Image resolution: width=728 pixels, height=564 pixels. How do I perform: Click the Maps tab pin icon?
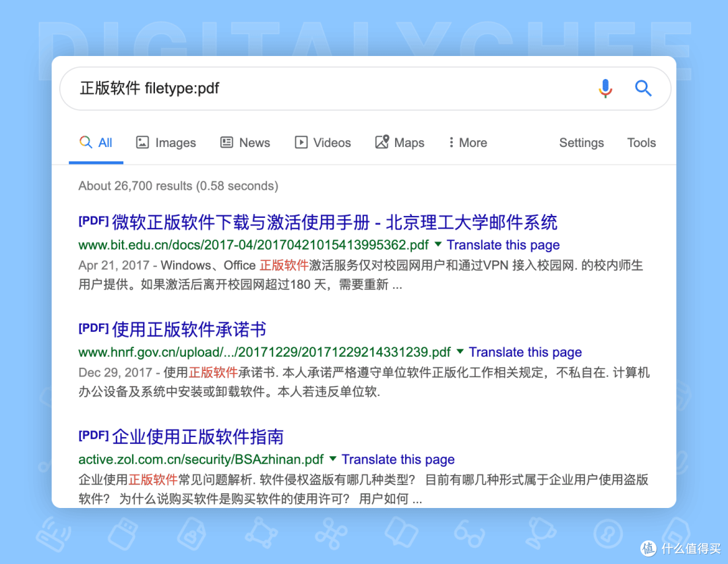click(382, 142)
